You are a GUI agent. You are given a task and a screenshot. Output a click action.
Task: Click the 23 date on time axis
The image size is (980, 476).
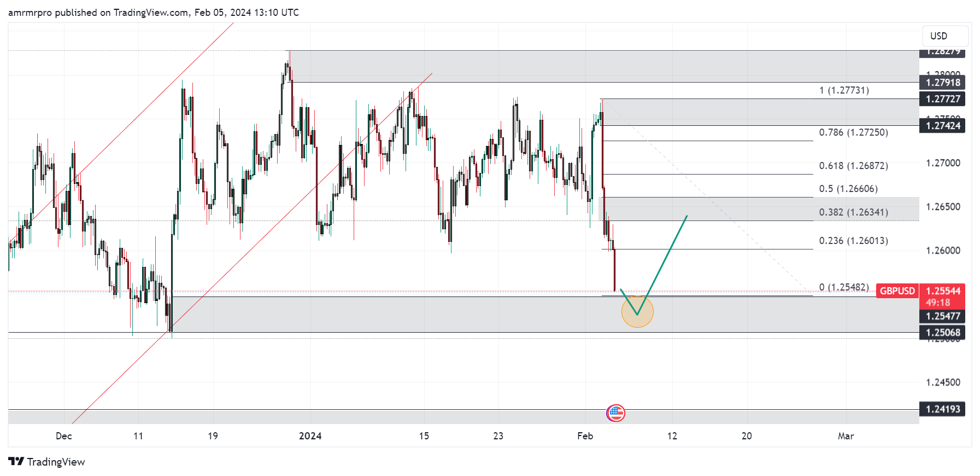tap(498, 436)
